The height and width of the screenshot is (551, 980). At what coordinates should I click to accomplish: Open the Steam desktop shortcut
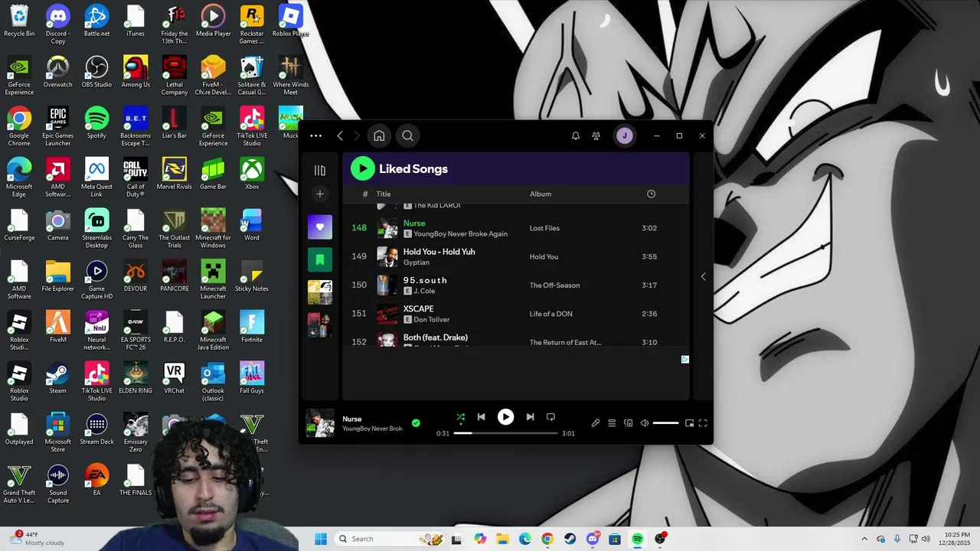click(x=57, y=378)
